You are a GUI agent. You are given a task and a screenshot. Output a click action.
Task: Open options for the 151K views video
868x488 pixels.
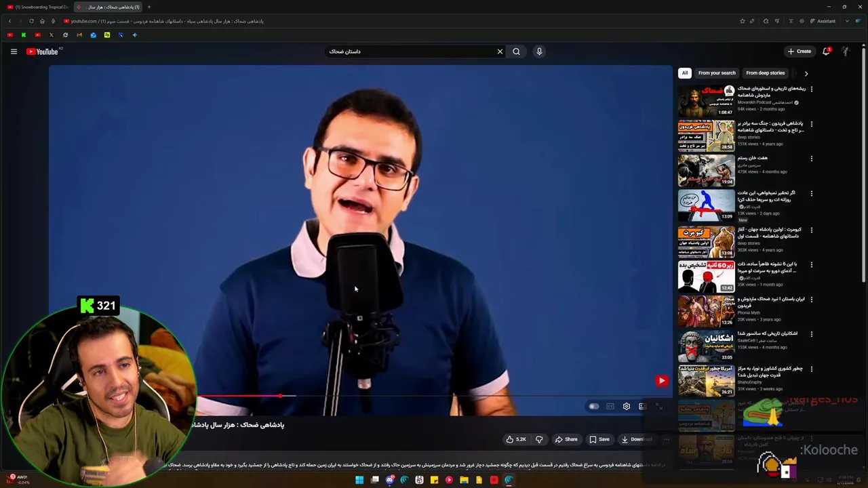point(811,124)
